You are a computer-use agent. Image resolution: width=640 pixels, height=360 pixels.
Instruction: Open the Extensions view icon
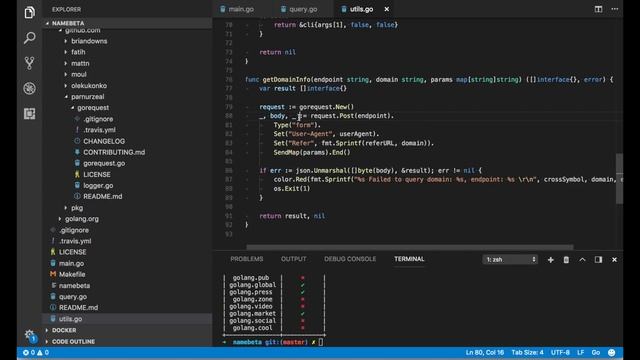pos(29,113)
